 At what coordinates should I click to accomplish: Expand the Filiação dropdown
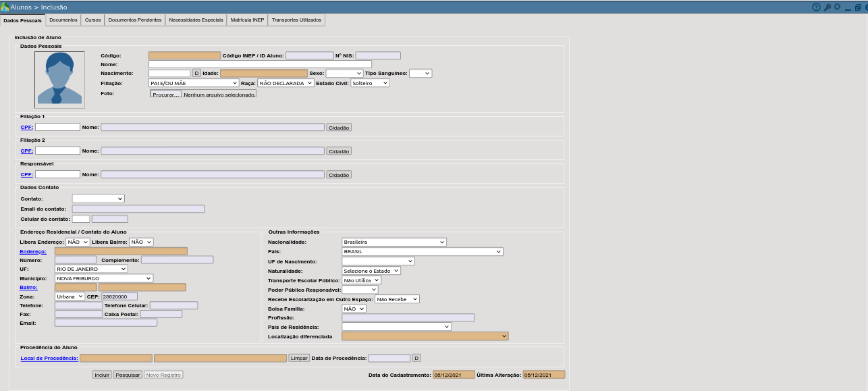click(194, 83)
